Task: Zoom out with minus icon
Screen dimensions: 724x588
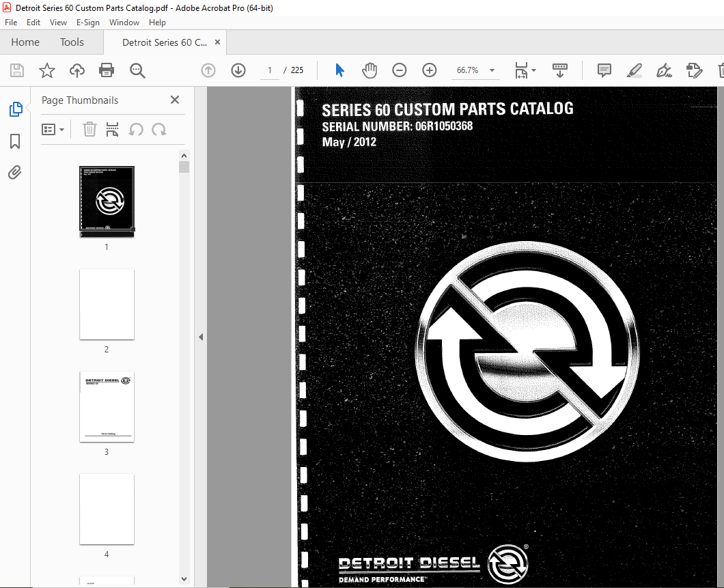Action: click(x=400, y=70)
